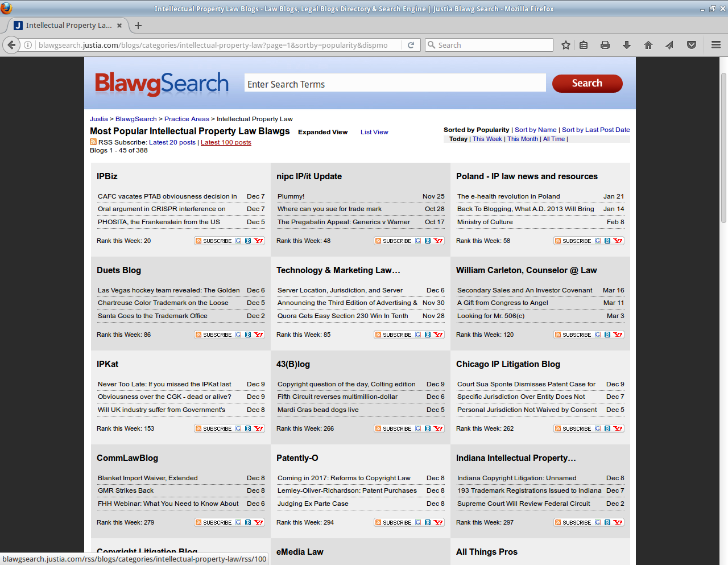Go to BlawgSearch breadcrumb link
Viewport: 728px width, 565px height.
click(136, 119)
